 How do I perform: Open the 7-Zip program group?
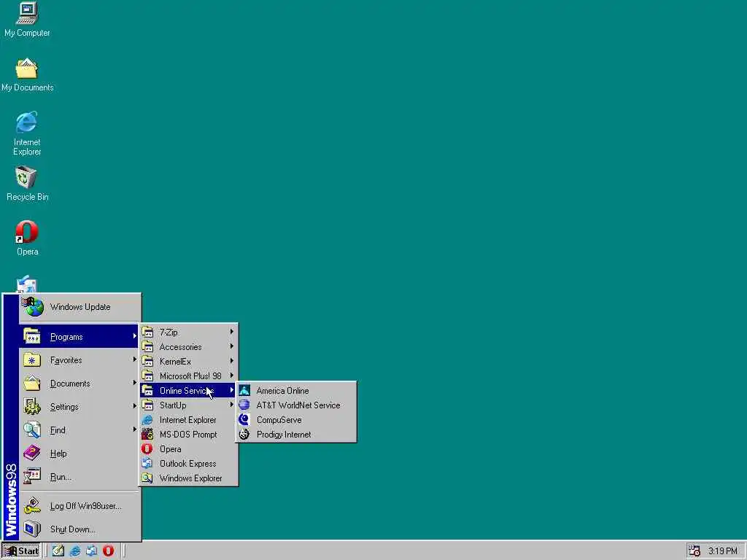point(189,332)
